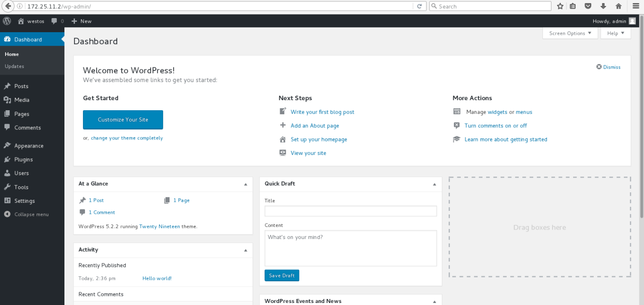Screen dimensions: 644x305
Task: Open the browser downloads arrow icon
Action: [x=603, y=6]
